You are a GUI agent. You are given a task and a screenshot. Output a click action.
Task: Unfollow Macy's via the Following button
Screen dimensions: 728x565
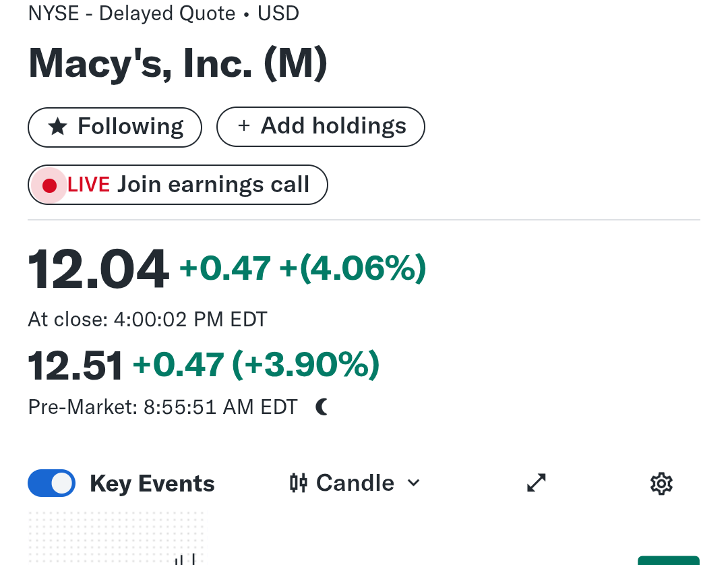(x=115, y=127)
